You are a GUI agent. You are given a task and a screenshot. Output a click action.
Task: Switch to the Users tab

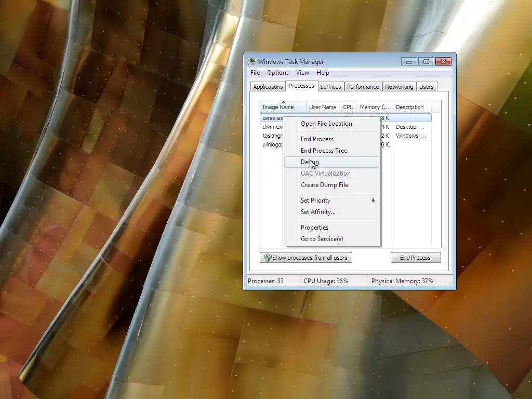426,87
